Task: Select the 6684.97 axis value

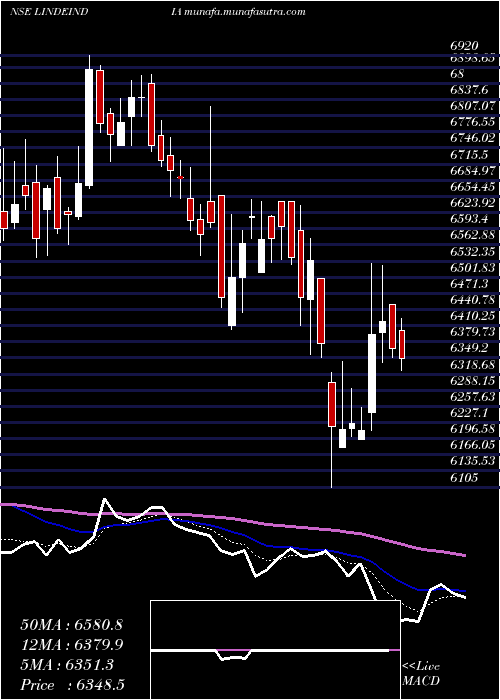Action: (x=473, y=170)
